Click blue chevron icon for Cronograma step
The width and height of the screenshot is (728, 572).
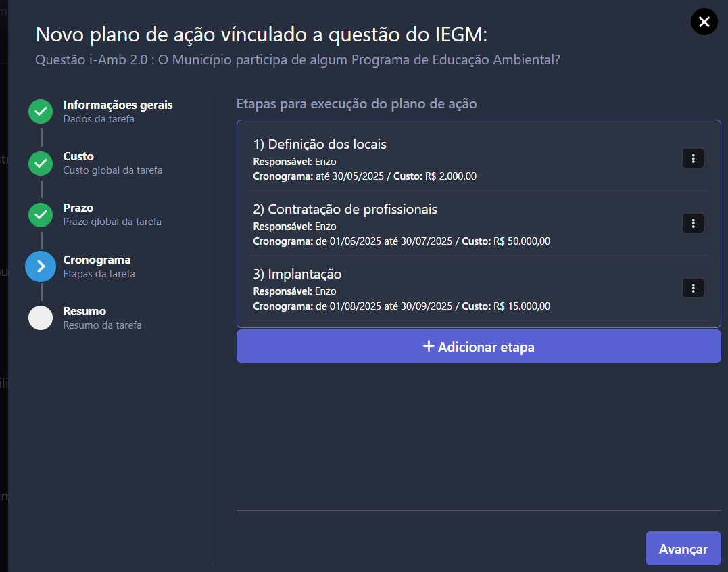41,266
